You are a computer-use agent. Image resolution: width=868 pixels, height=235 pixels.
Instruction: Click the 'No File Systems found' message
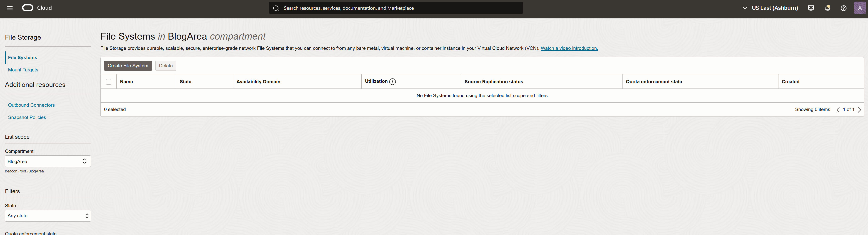482,96
